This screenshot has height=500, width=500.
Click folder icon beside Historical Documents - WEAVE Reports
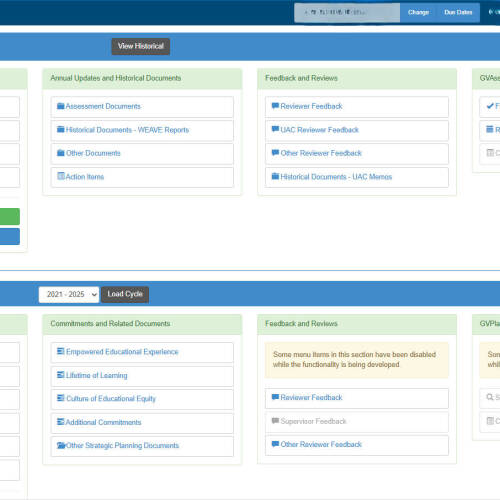[61, 129]
